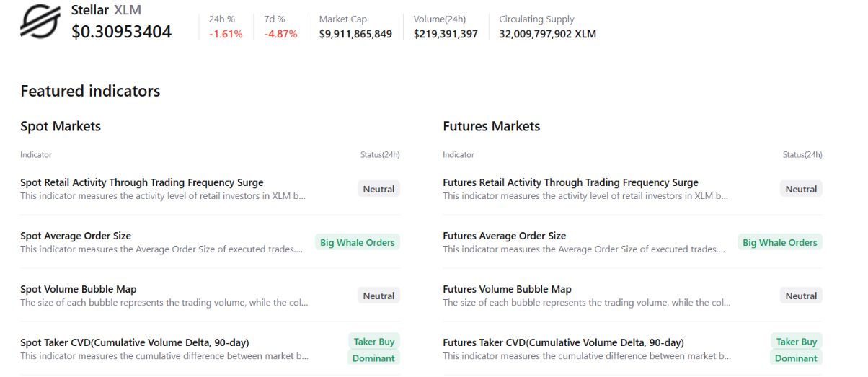Open Spot Retail Activity Through Trading Frequency Surge

[142, 183]
